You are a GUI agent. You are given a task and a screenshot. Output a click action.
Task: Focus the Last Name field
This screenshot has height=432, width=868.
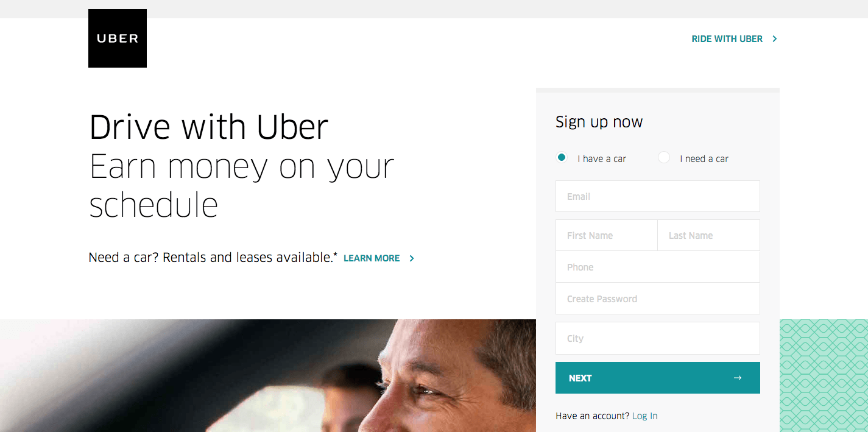point(709,235)
